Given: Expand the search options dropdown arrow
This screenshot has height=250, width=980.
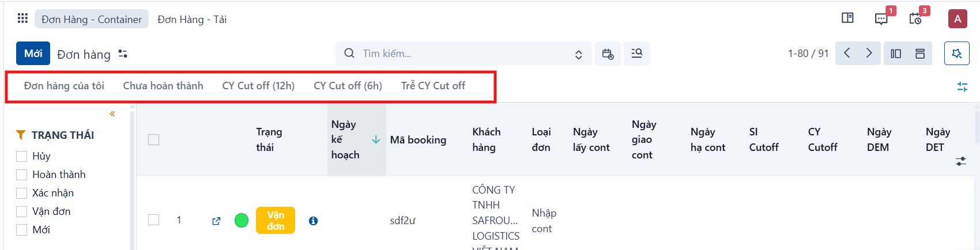Looking at the screenshot, I should pos(578,54).
